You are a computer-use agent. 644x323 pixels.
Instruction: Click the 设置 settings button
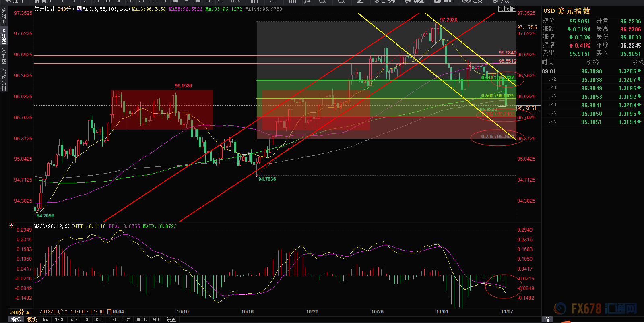(171, 319)
